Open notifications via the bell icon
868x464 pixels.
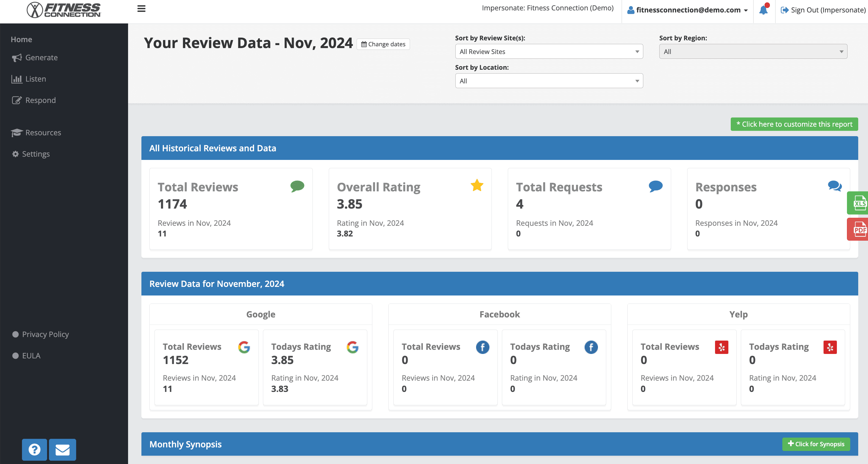(x=764, y=10)
